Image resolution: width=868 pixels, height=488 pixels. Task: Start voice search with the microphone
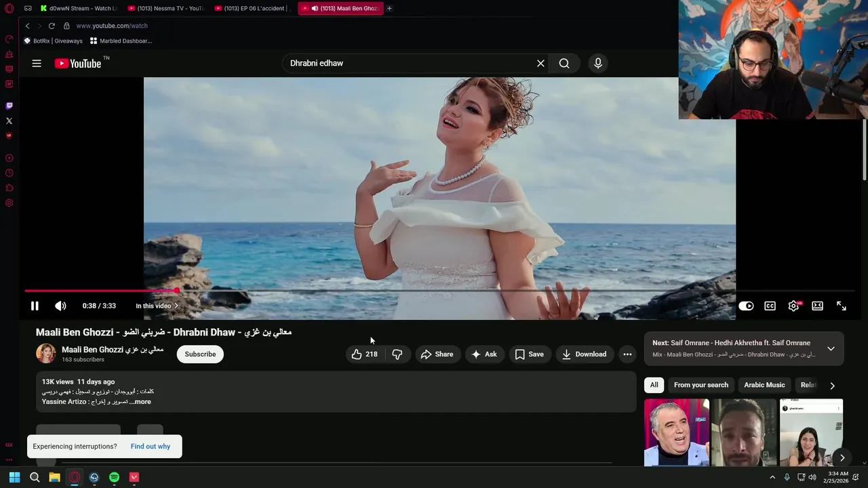coord(597,63)
